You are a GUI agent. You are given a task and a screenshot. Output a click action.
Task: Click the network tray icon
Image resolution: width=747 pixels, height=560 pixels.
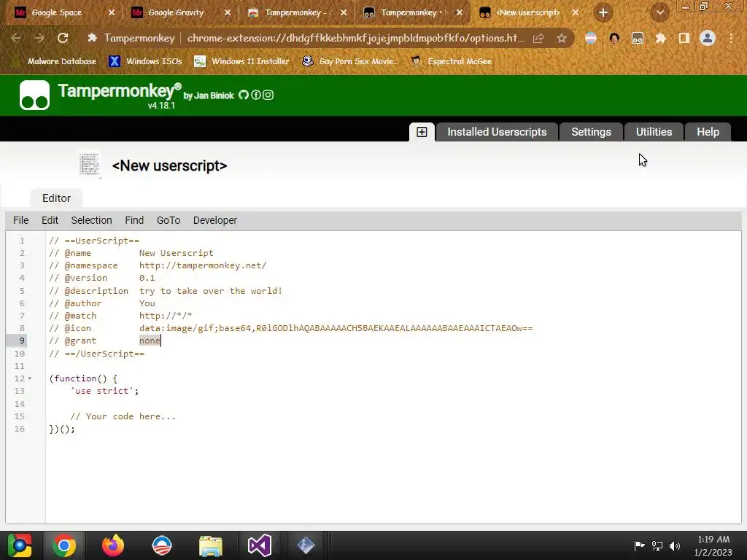(657, 545)
